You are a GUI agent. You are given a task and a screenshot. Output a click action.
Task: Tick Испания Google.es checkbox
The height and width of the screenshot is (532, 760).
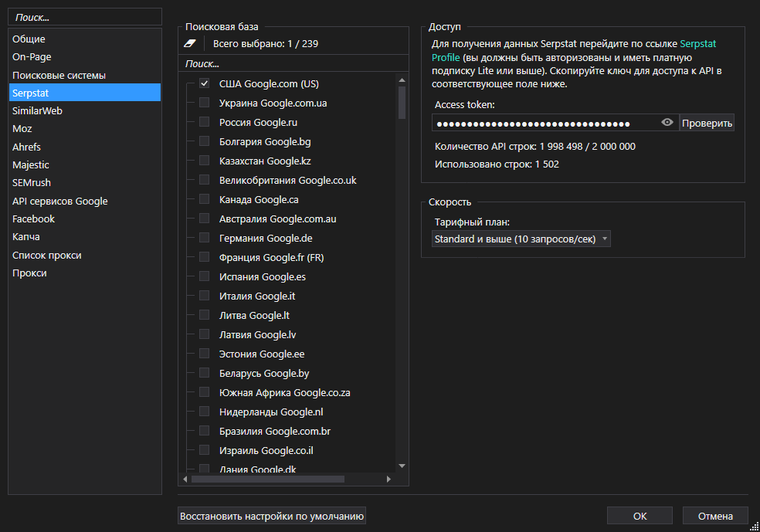(204, 276)
